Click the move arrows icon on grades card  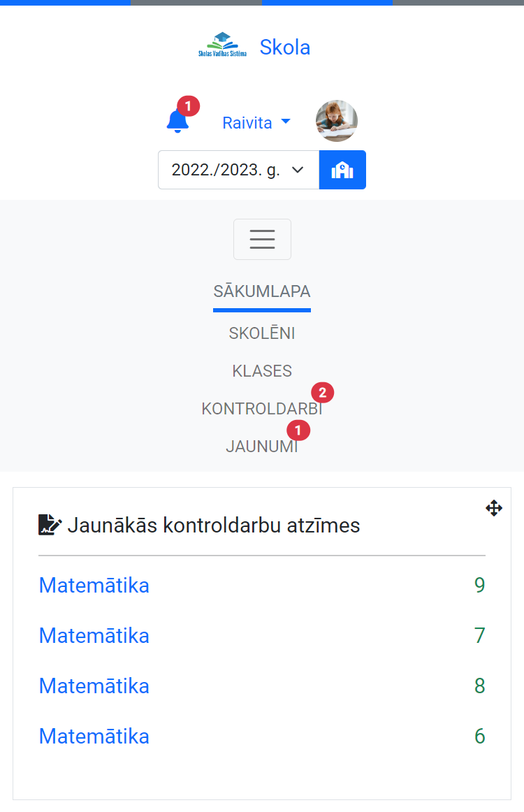pos(494,508)
